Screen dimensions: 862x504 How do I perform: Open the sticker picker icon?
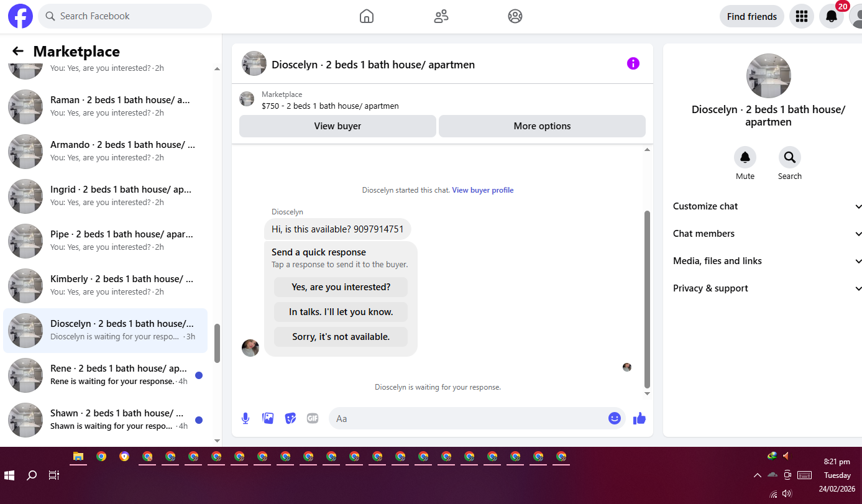[x=290, y=418]
